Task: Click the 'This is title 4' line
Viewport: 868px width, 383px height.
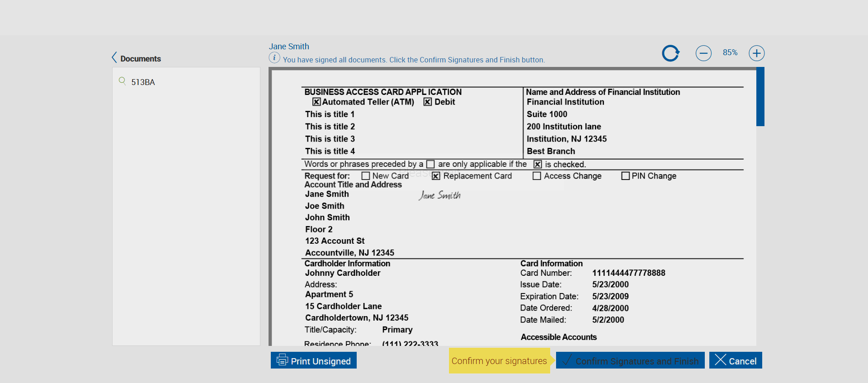Action: (x=330, y=151)
